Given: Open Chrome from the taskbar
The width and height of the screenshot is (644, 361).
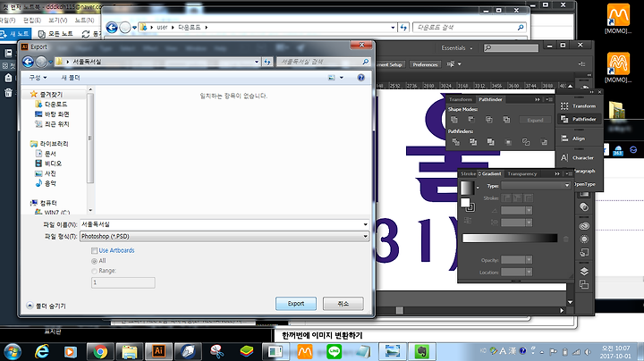Looking at the screenshot, I should tap(100, 351).
